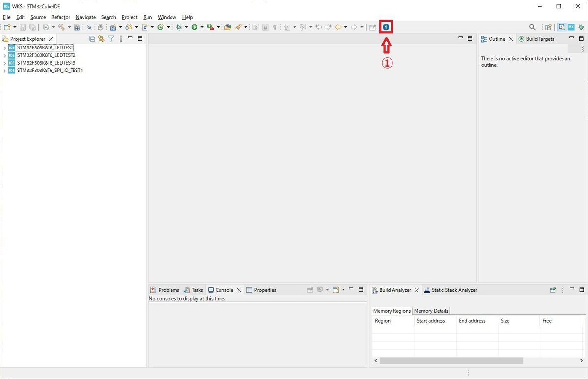The width and height of the screenshot is (588, 379).
Task: Open the Project Explorer view menu dots
Action: pos(121,39)
